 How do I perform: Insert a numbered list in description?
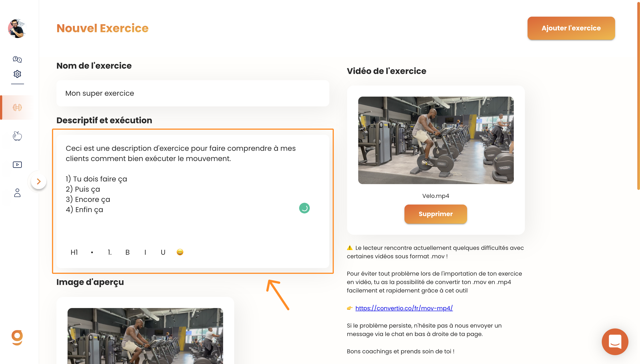(x=110, y=252)
